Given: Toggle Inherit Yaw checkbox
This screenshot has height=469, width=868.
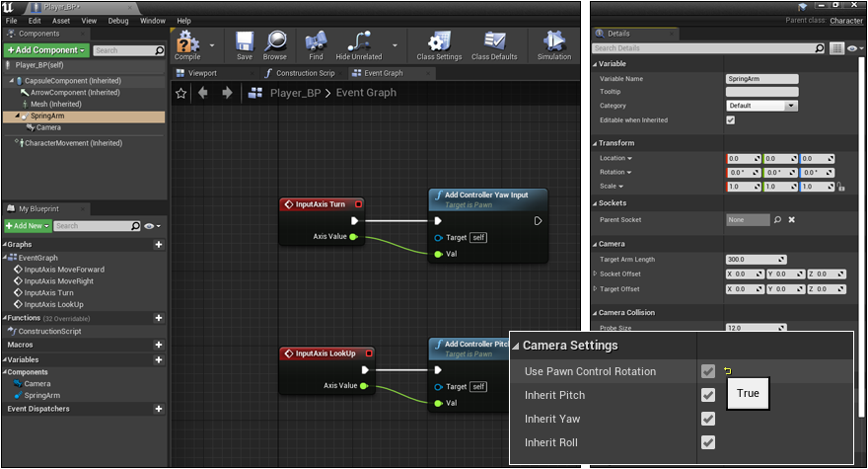Looking at the screenshot, I should click(x=708, y=419).
